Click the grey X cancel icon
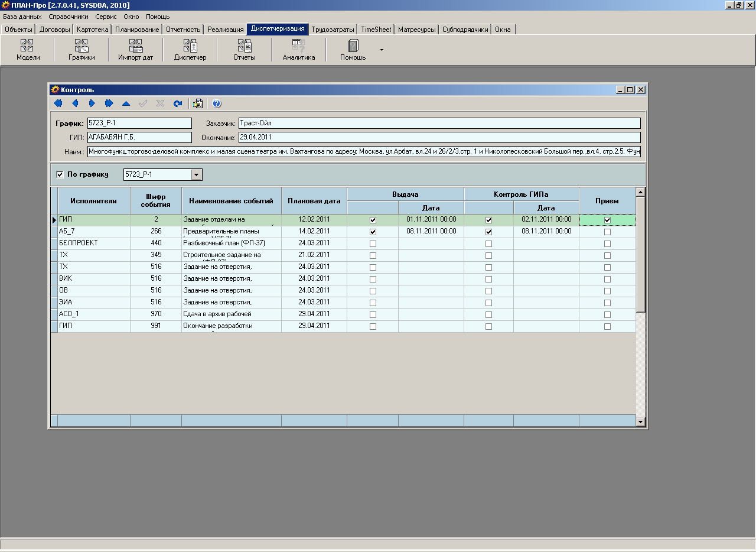The width and height of the screenshot is (756, 552). [160, 103]
